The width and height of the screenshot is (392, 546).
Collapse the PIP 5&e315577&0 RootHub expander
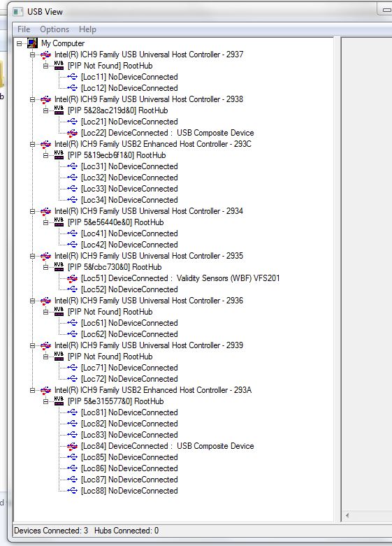click(45, 401)
